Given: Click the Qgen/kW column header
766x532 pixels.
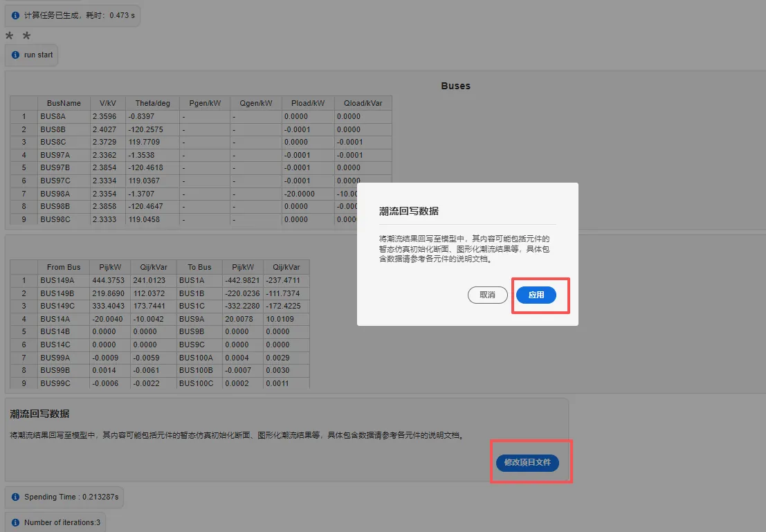Looking at the screenshot, I should click(x=255, y=103).
